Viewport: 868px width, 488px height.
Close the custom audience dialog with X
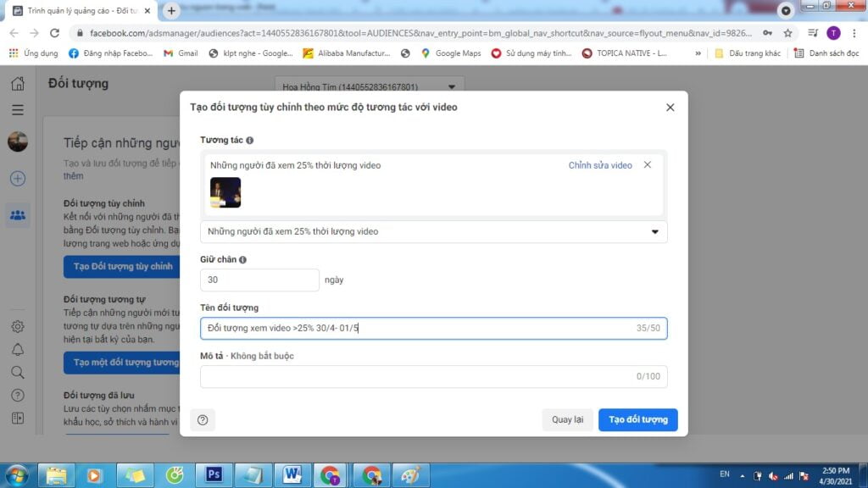coord(670,108)
